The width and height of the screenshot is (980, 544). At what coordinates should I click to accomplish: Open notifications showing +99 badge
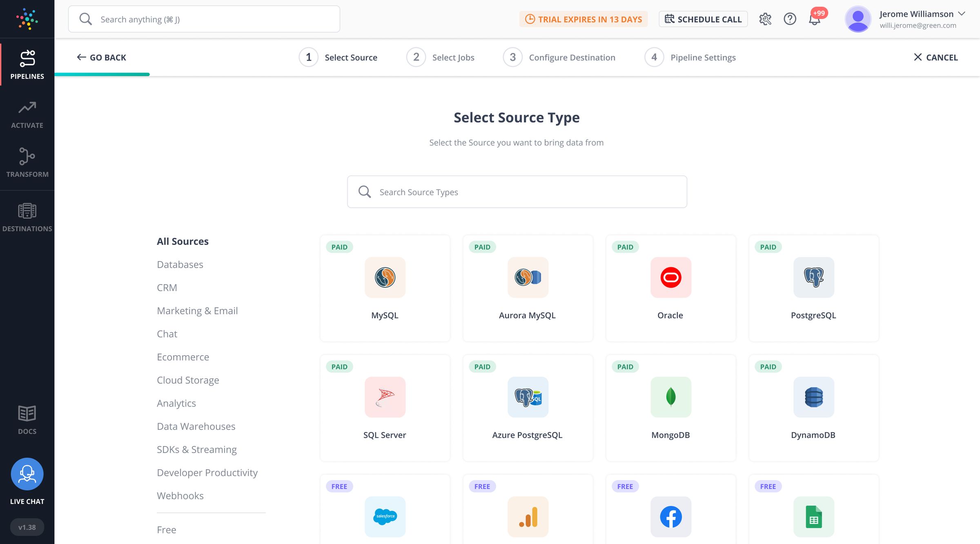[814, 19]
